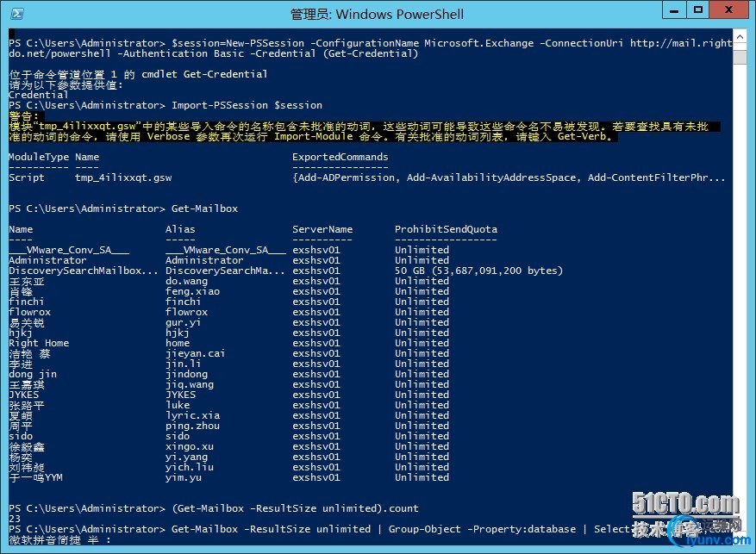The width and height of the screenshot is (756, 554).
Task: Close the Windows PowerShell window
Action: point(729,10)
